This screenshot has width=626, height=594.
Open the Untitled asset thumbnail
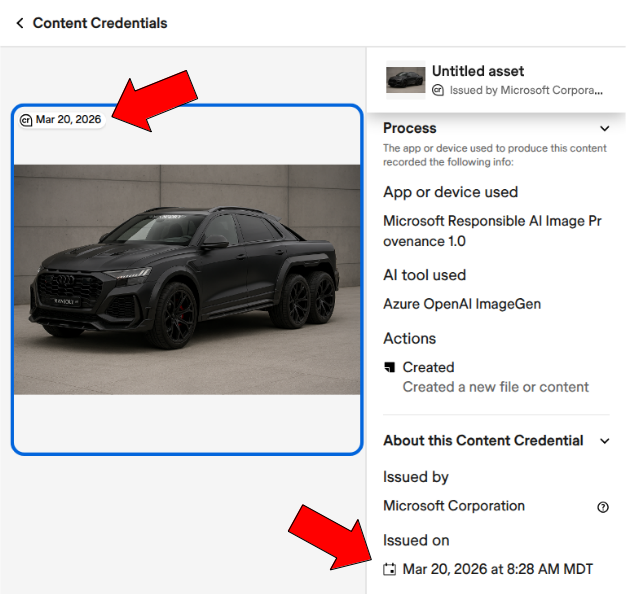click(x=405, y=80)
